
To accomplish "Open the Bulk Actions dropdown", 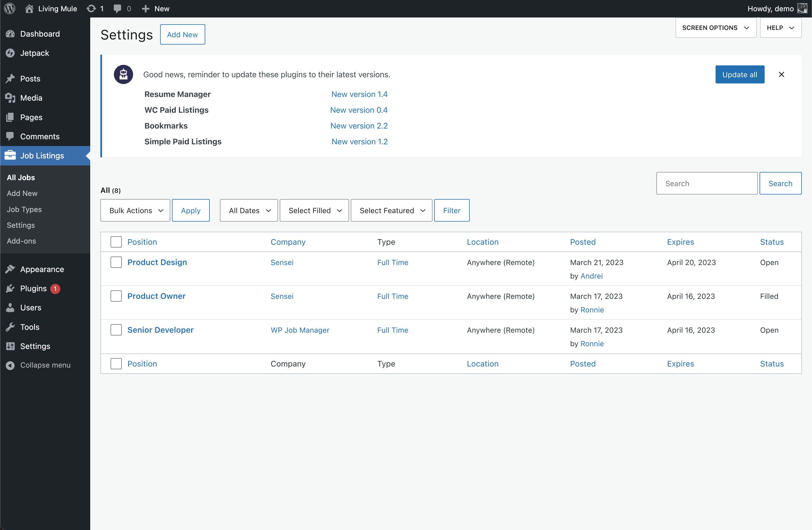I will [x=135, y=210].
